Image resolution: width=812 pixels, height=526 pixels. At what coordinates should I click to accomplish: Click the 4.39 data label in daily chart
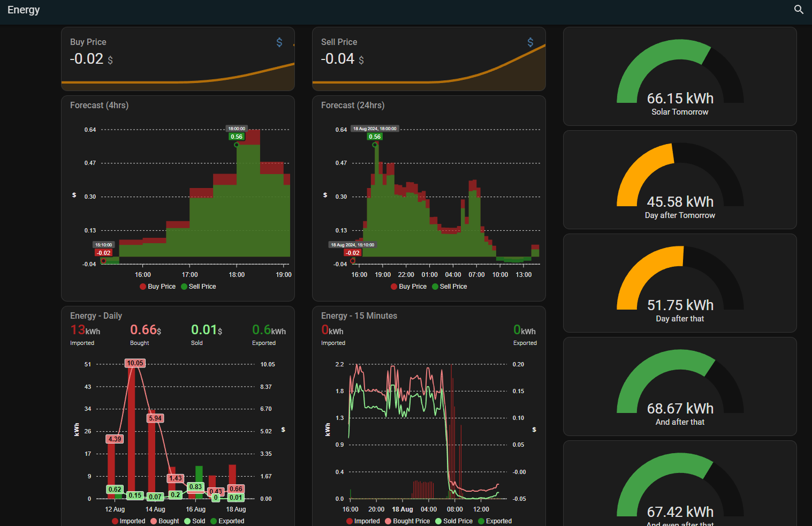point(115,439)
